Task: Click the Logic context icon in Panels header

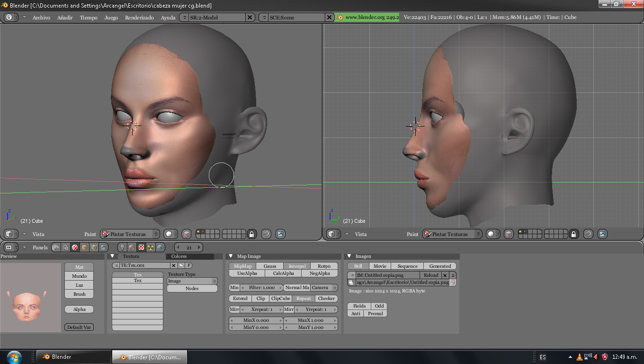Action: tap(56, 247)
